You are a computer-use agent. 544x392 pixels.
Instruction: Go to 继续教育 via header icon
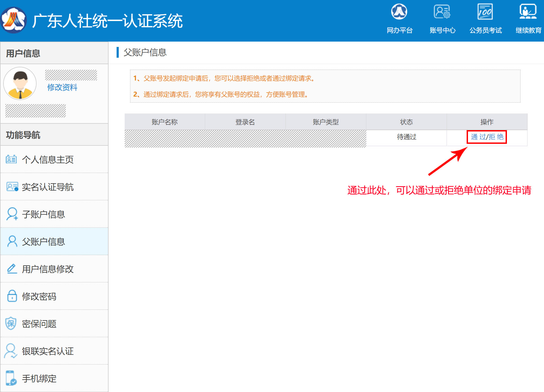click(x=528, y=12)
